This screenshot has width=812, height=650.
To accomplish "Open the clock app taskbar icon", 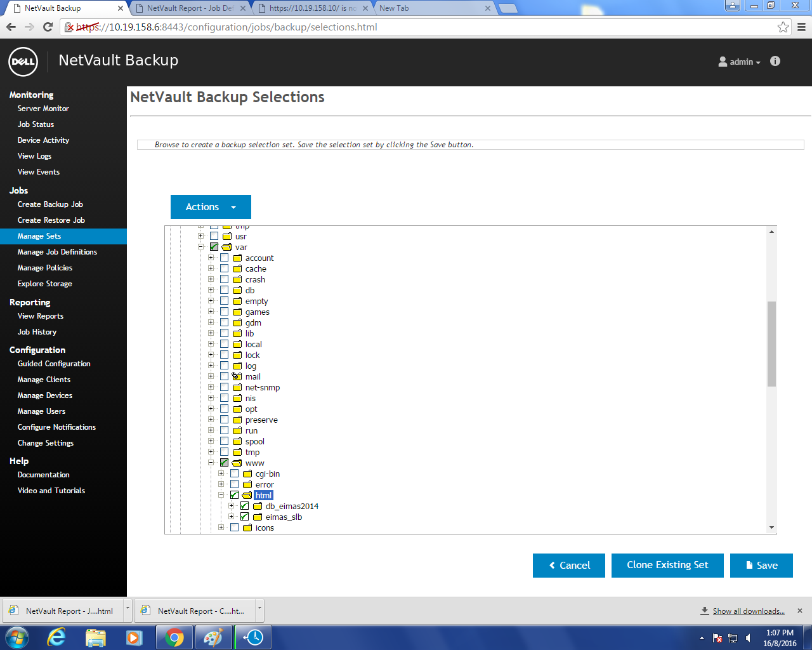I will click(x=253, y=637).
